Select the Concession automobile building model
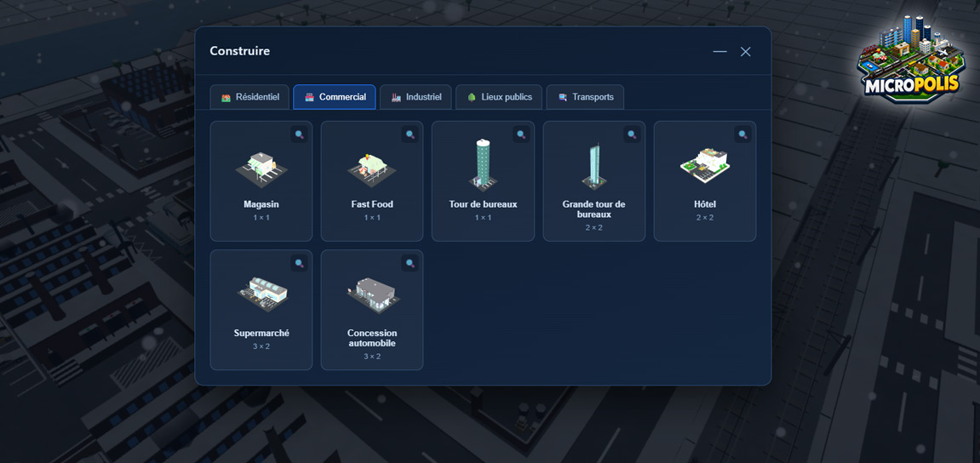Viewport: 980px width, 463px height. [372, 294]
